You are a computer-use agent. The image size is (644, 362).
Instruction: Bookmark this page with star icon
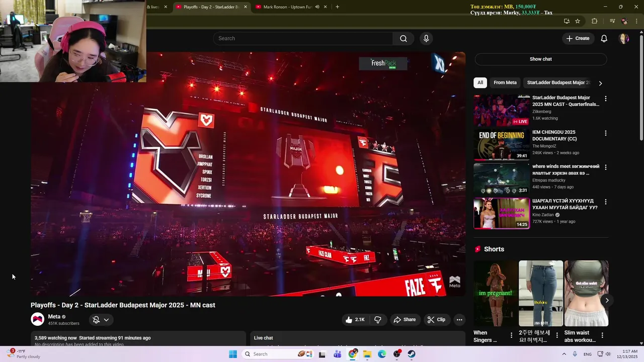578,21
